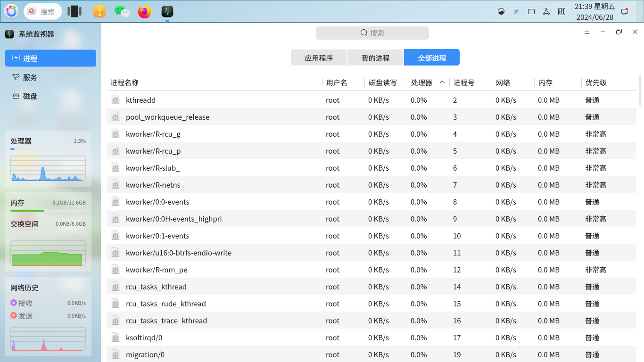The height and width of the screenshot is (362, 644).
Task: Open the hamburger menu near window controls
Action: pyautogui.click(x=586, y=32)
